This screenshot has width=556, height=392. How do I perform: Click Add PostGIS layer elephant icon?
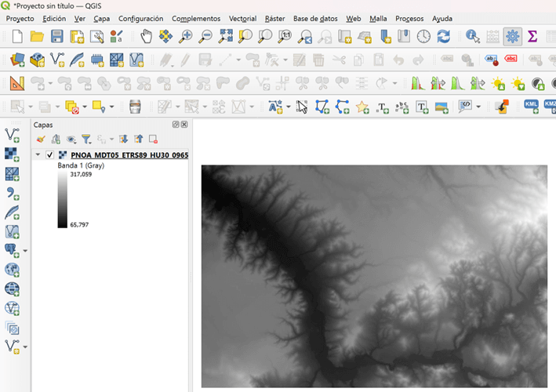pyautogui.click(x=11, y=250)
